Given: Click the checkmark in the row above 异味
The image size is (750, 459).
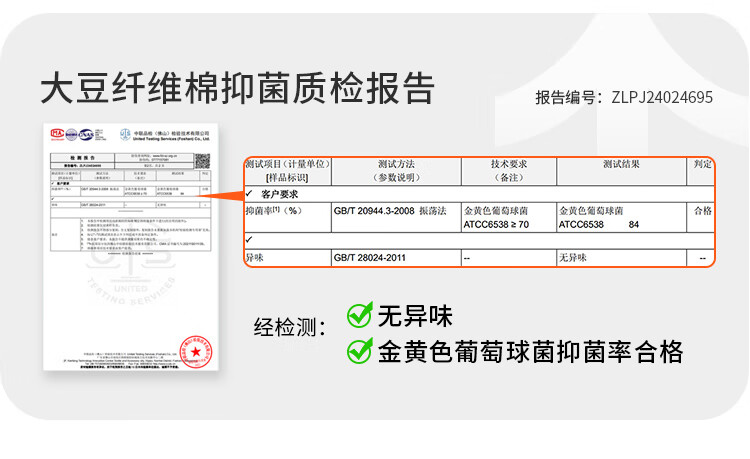Looking at the screenshot, I should coord(250,240).
